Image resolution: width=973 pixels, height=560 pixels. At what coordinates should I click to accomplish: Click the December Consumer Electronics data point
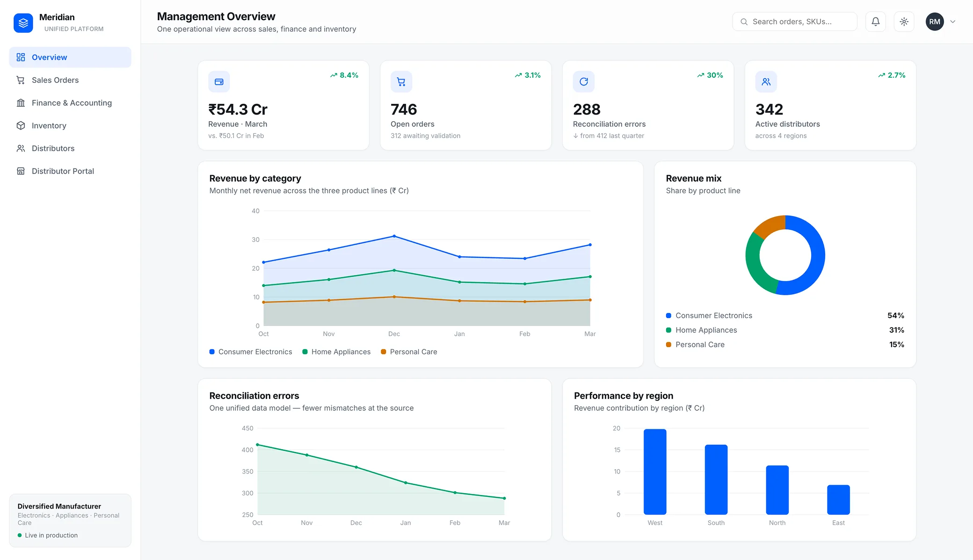(394, 236)
